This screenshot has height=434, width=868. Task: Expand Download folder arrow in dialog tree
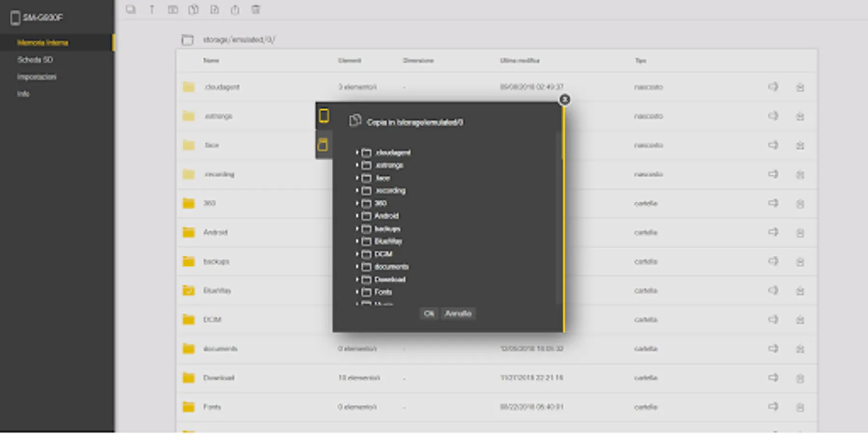pos(357,279)
